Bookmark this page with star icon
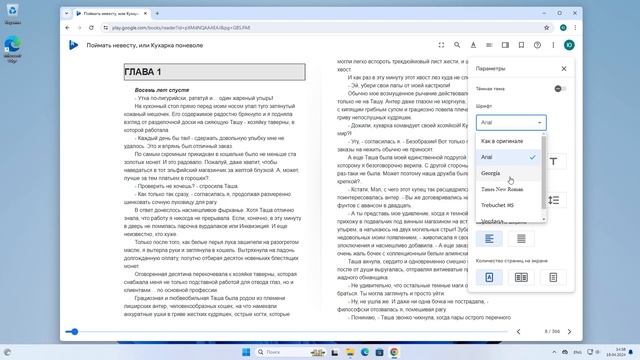The width and height of the screenshot is (640, 360). point(547,28)
